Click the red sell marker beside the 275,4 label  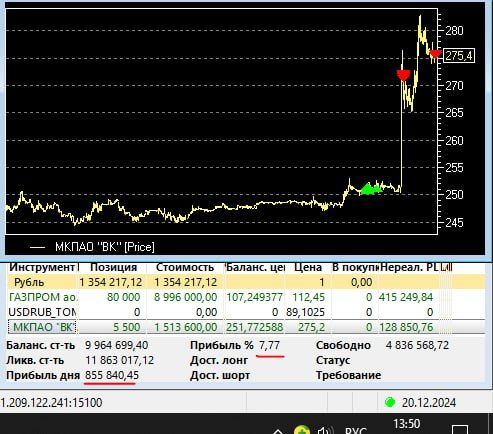[x=435, y=54]
